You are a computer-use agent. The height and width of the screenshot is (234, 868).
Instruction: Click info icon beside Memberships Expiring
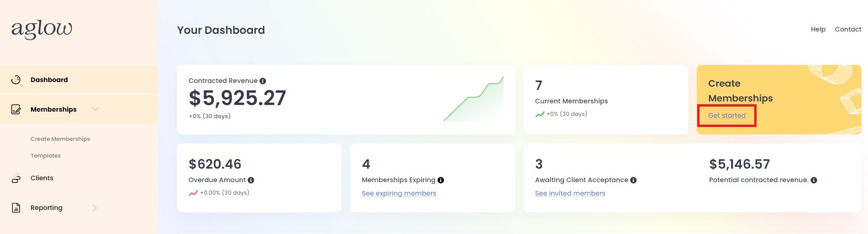pos(441,180)
